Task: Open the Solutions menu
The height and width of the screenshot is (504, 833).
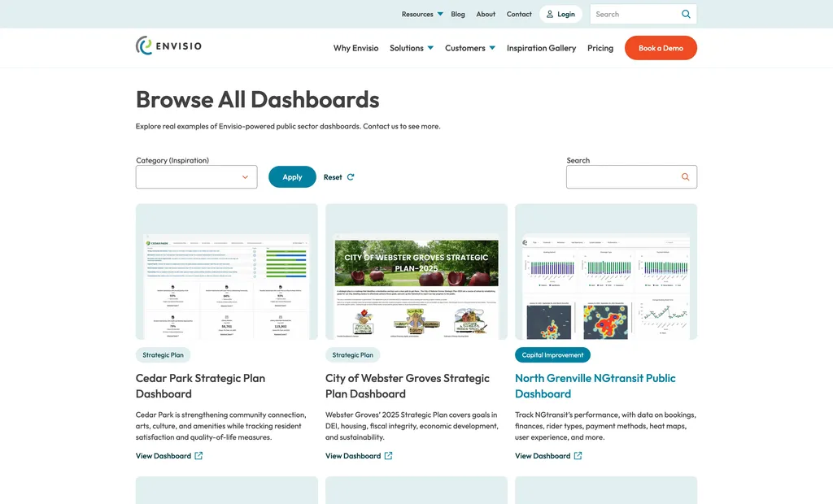Action: tap(407, 48)
